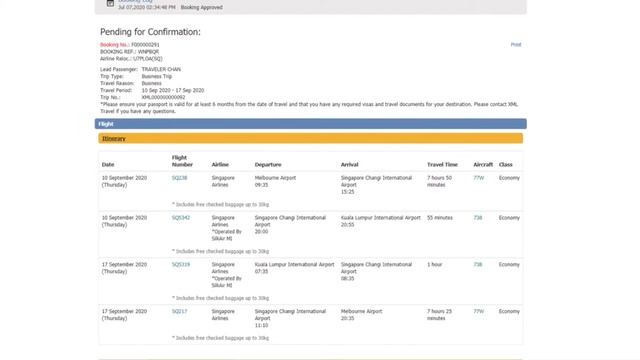Viewport: 640px width, 360px height.
Task: Select booking reference WNPBQR
Action: coord(148,52)
